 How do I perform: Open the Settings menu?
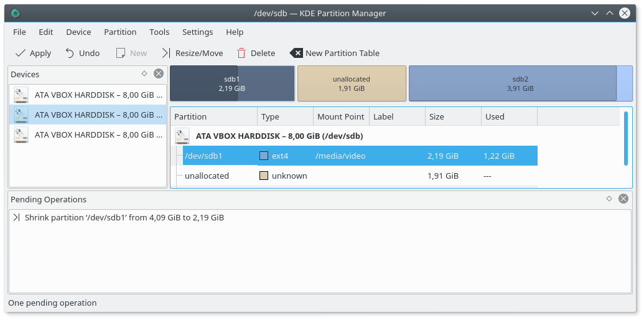pyautogui.click(x=197, y=32)
